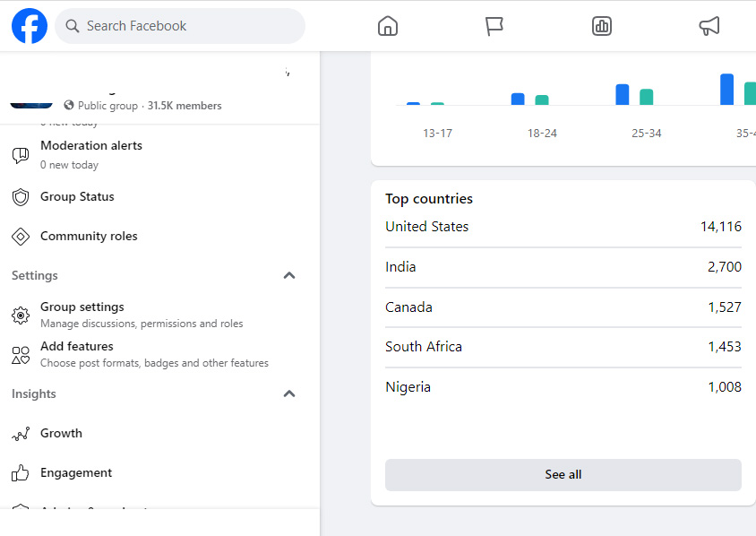Open Growth insights menu item
756x536 pixels.
pos(61,433)
